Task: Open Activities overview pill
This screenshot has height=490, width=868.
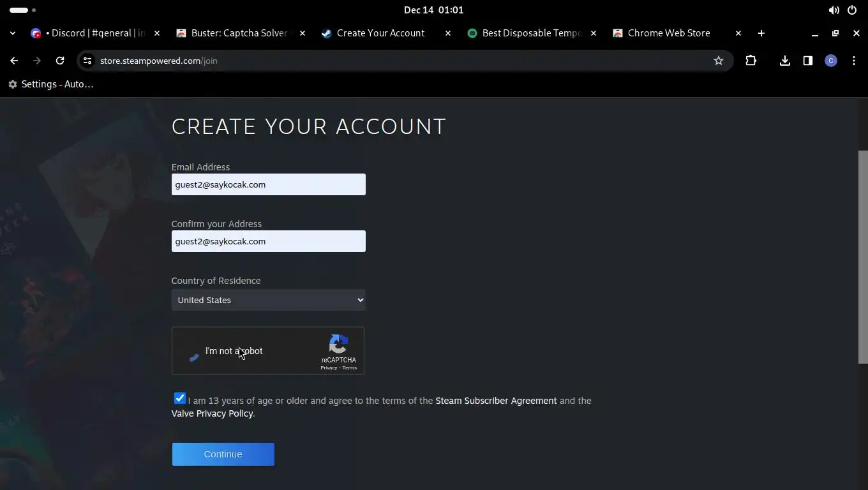Action: pos(23,10)
